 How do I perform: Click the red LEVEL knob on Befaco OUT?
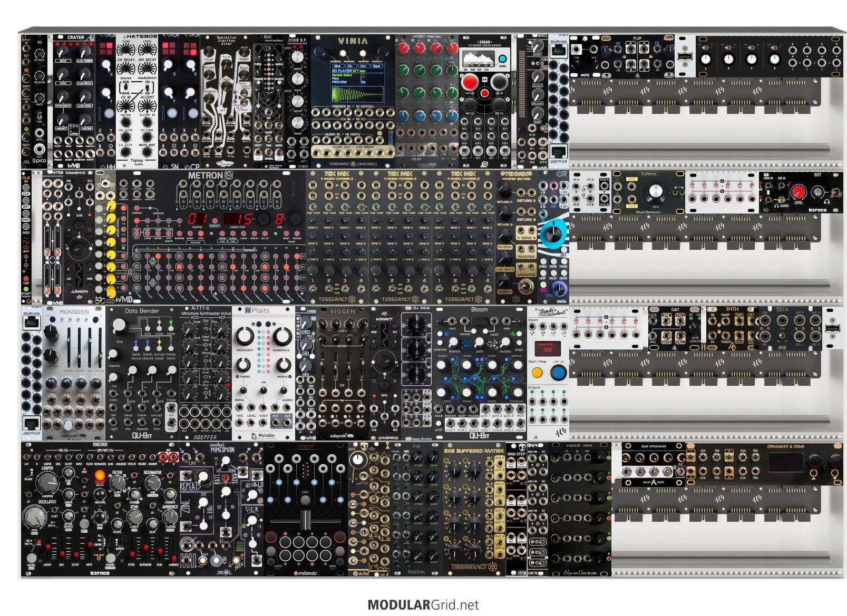click(x=799, y=191)
